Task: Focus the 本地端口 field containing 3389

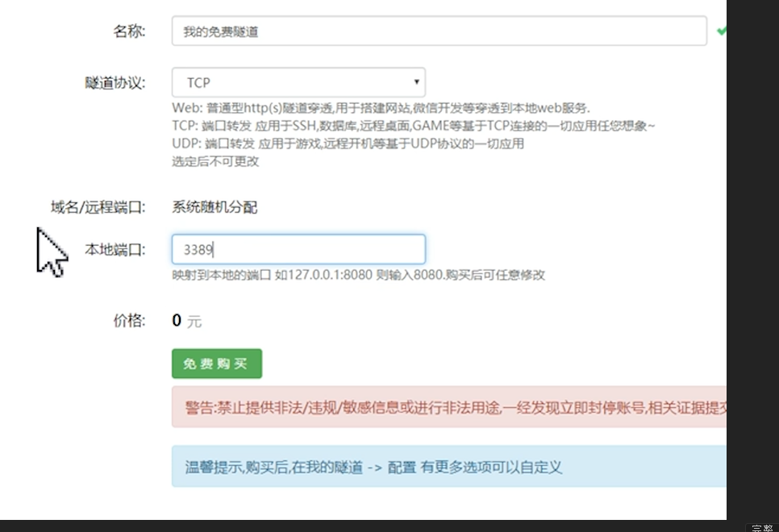Action: coord(298,249)
